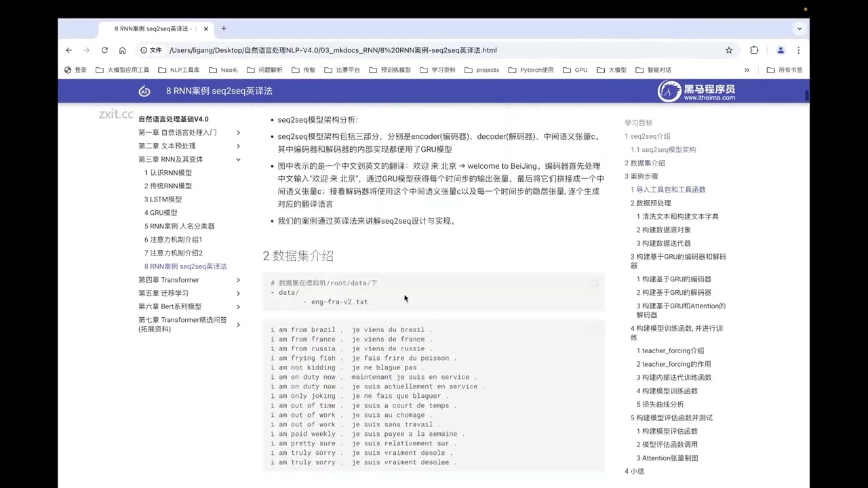This screenshot has width=868, height=488.
Task: Close the seq2seq英译法 browser tab
Action: point(206,29)
